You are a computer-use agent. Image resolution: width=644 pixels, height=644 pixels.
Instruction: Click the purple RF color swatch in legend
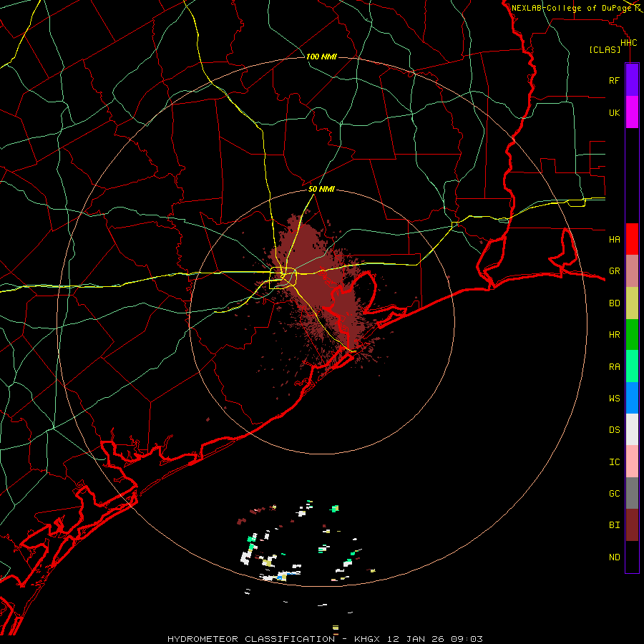tap(632, 80)
